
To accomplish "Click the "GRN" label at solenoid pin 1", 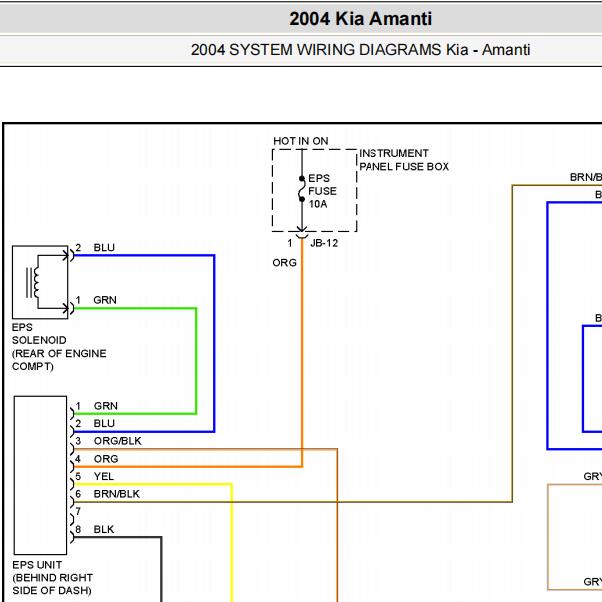I will click(105, 300).
